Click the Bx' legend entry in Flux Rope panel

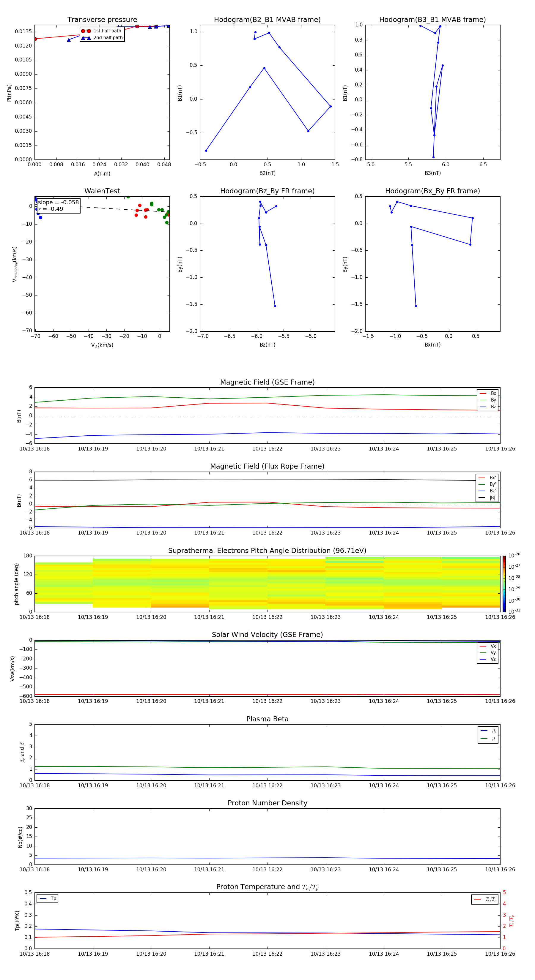coord(487,478)
